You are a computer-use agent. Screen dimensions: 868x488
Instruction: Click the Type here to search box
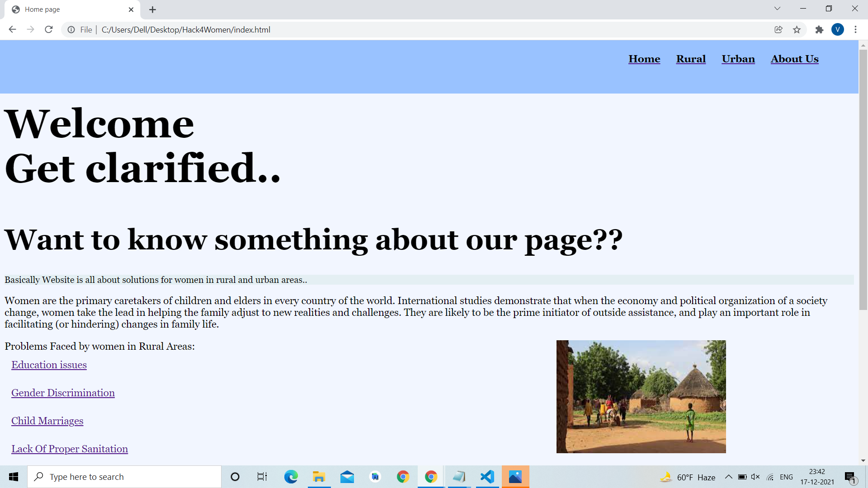[124, 477]
